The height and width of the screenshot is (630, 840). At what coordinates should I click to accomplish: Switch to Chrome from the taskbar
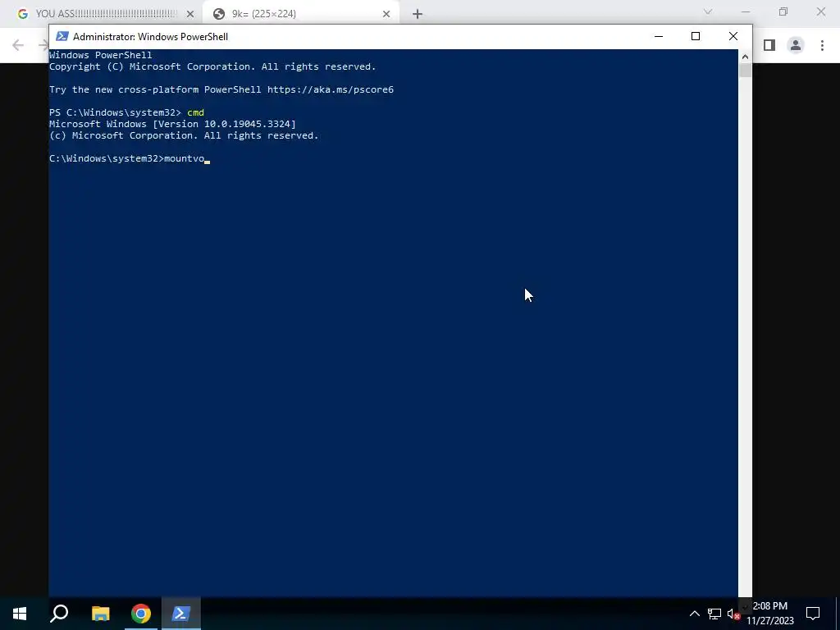[x=141, y=614]
